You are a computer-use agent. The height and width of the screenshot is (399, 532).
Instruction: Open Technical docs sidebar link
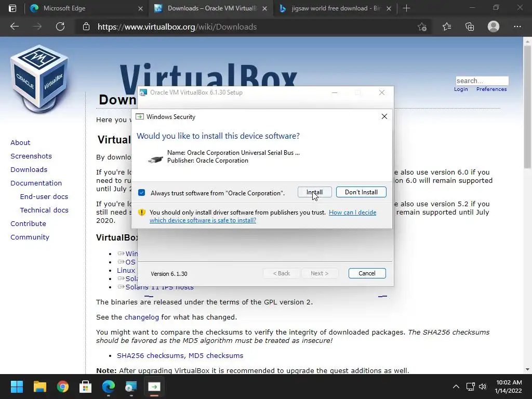click(44, 210)
